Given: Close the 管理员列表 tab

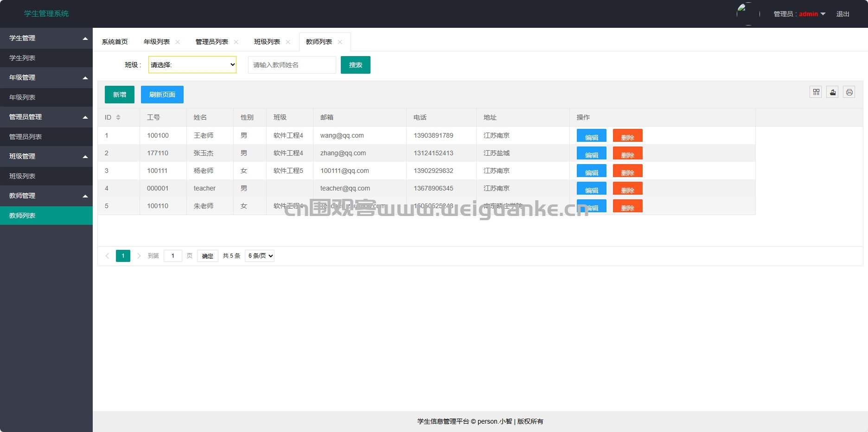Looking at the screenshot, I should click(x=236, y=42).
